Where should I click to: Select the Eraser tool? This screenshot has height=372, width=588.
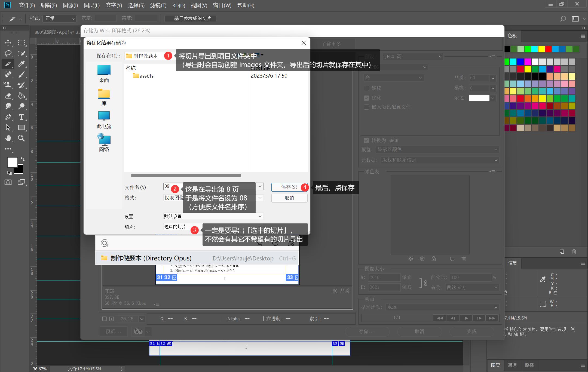tap(8, 96)
